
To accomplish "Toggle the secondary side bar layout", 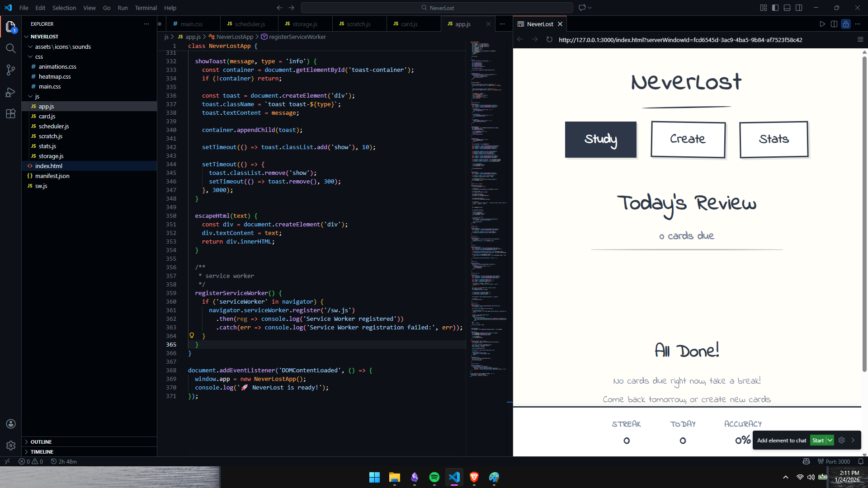I will pos(799,8).
